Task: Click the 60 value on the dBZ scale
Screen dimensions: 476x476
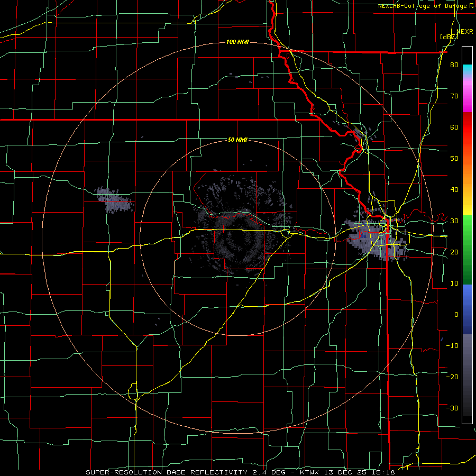Action: tap(454, 127)
